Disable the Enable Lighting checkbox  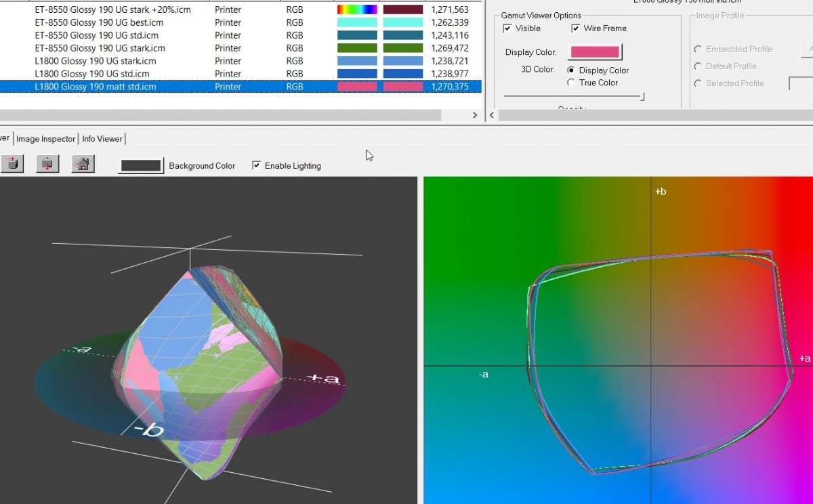tap(256, 165)
